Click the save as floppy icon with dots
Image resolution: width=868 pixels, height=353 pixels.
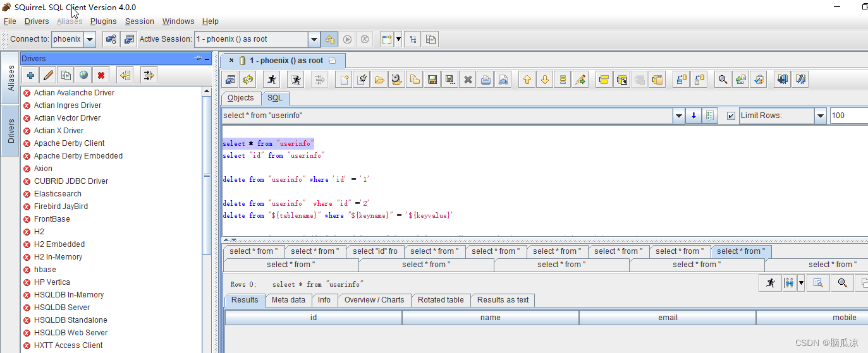pos(450,80)
